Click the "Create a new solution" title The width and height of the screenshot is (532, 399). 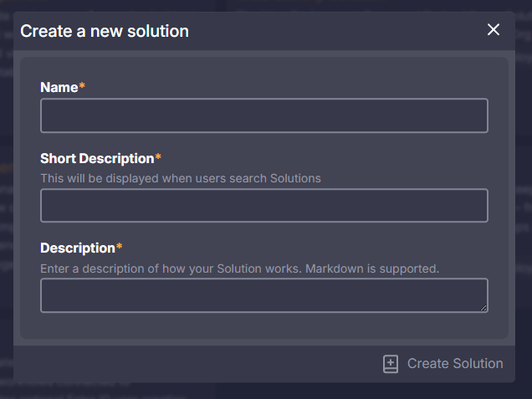point(105,32)
